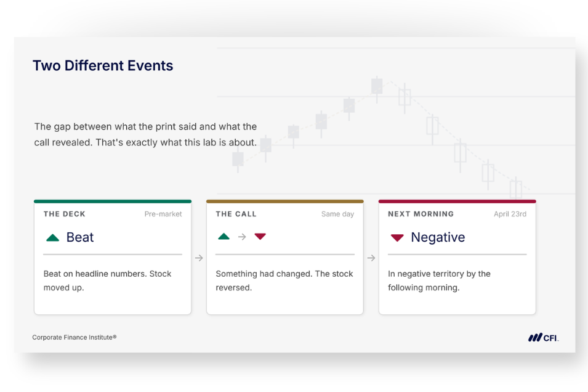Screen dimensions: 588x392
Task: Click the 'THE CALL' card heading
Action: point(236,214)
